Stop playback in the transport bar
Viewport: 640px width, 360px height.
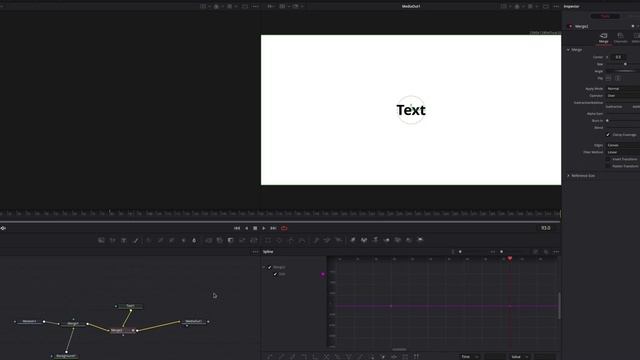point(255,228)
